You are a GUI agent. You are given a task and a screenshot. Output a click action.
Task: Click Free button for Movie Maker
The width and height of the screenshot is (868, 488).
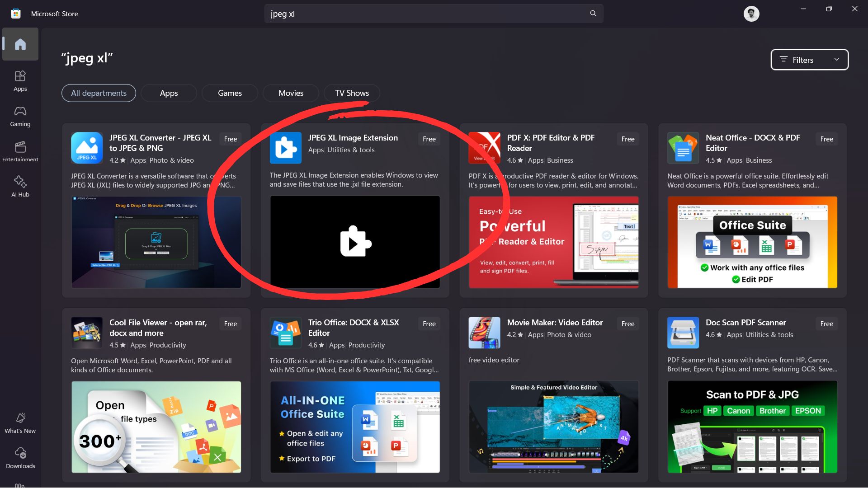click(628, 324)
